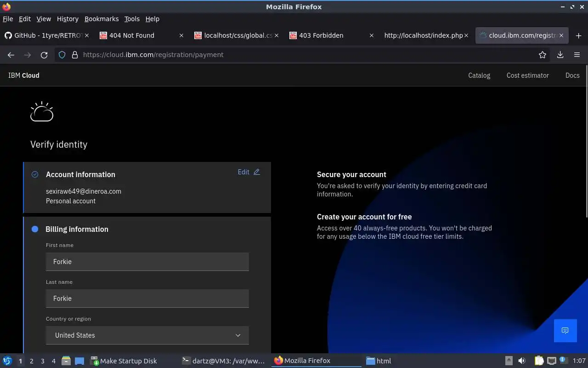Open the History menu
The height and width of the screenshot is (368, 588).
click(x=68, y=19)
